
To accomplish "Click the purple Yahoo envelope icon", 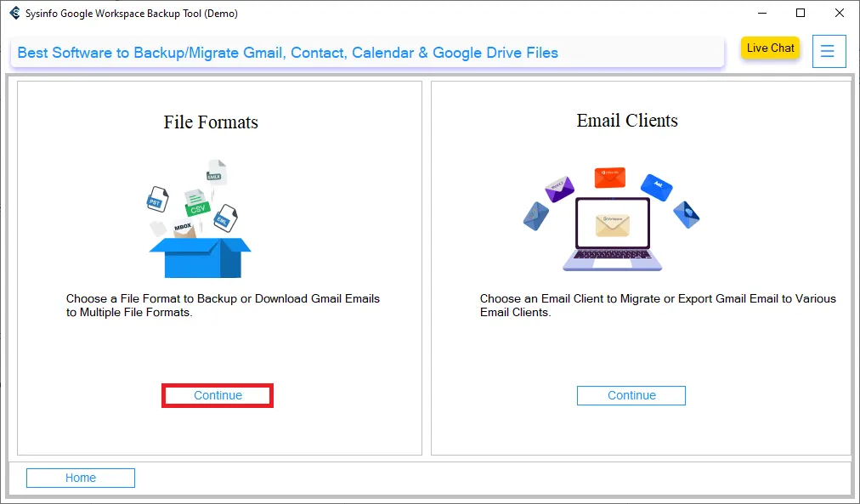I will click(559, 189).
